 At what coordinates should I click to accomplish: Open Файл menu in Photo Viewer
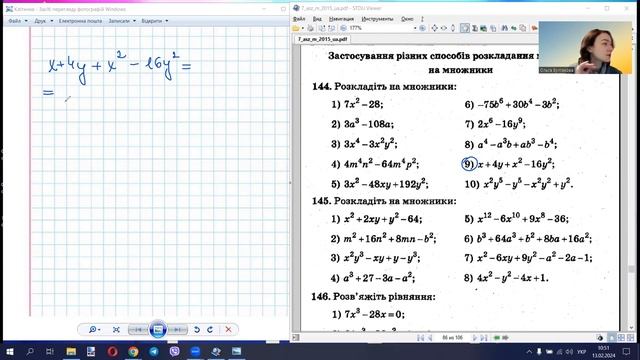(18, 21)
